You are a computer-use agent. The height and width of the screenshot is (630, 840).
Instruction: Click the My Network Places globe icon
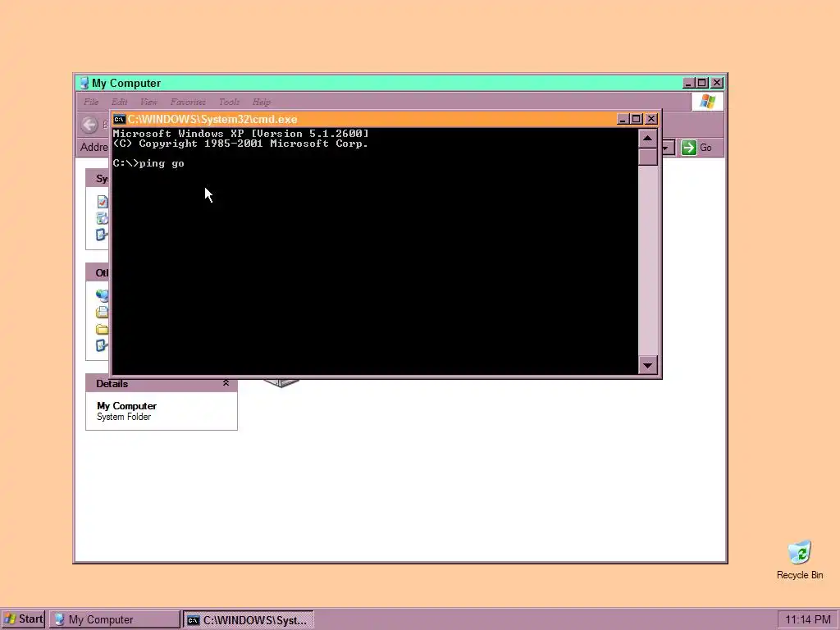coord(102,295)
